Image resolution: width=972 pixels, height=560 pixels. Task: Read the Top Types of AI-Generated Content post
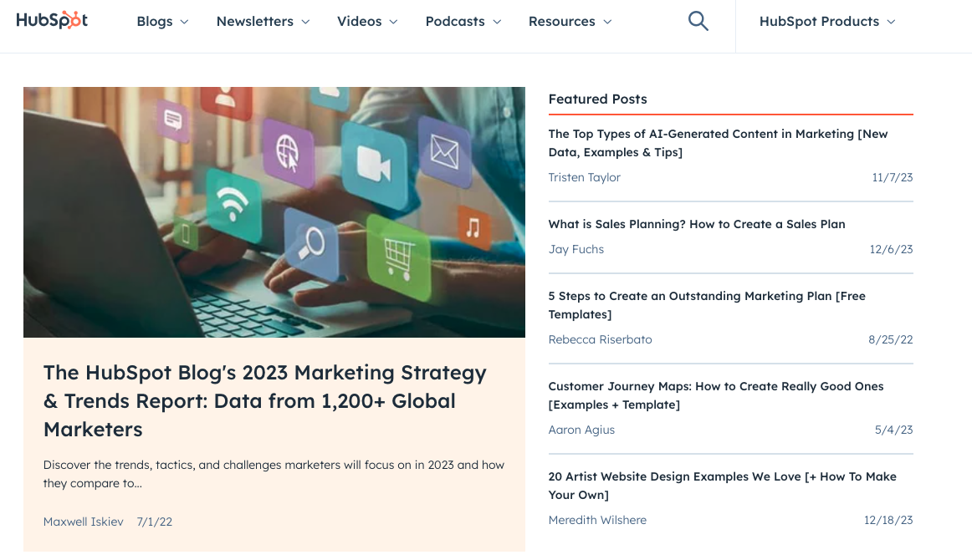(718, 143)
